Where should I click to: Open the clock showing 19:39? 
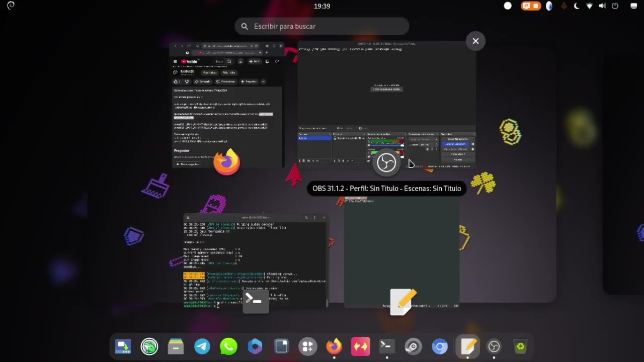tap(322, 6)
